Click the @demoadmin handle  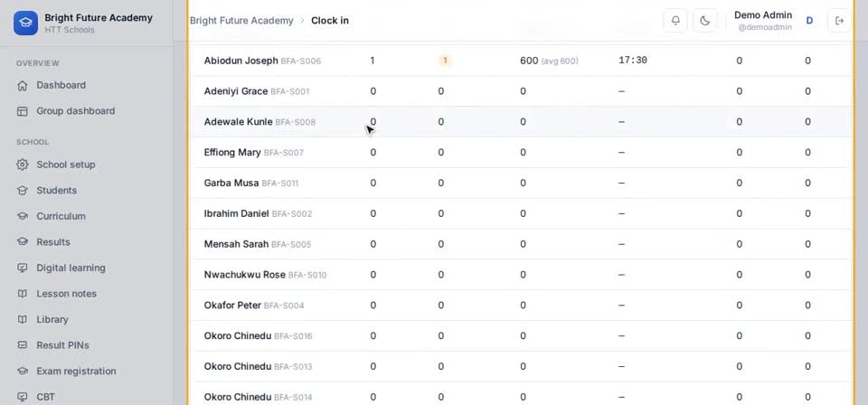(765, 27)
